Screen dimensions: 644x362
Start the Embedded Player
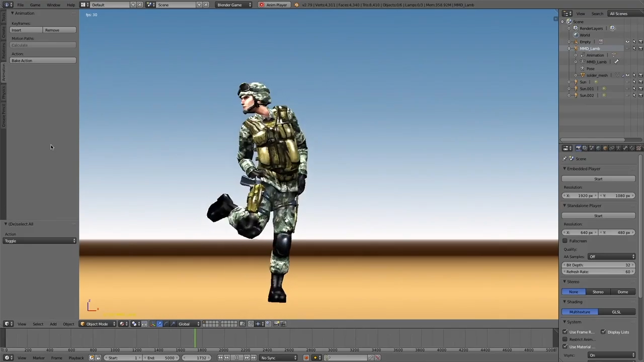[598, 179]
